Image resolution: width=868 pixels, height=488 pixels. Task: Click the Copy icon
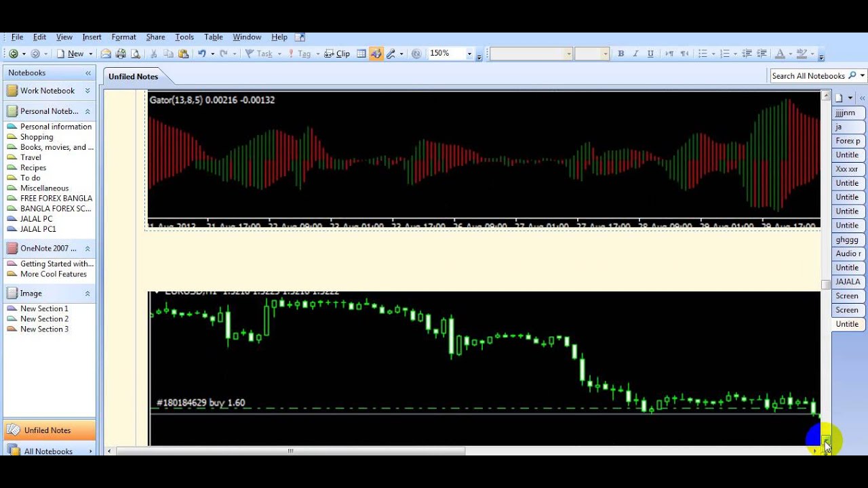coord(169,54)
